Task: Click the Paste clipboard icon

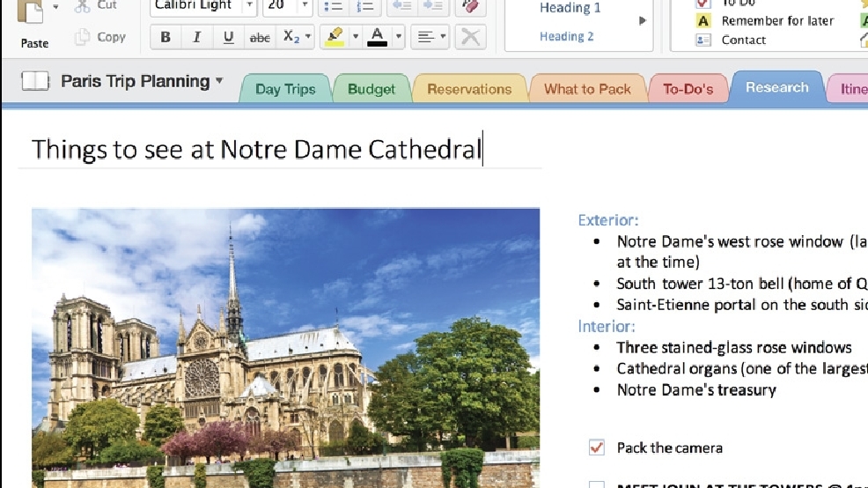Action: [x=31, y=12]
